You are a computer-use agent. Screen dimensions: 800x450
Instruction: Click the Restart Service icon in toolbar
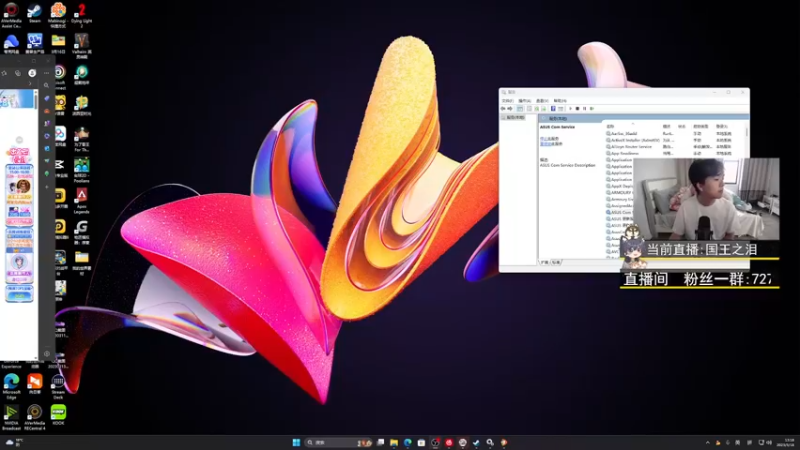[592, 109]
